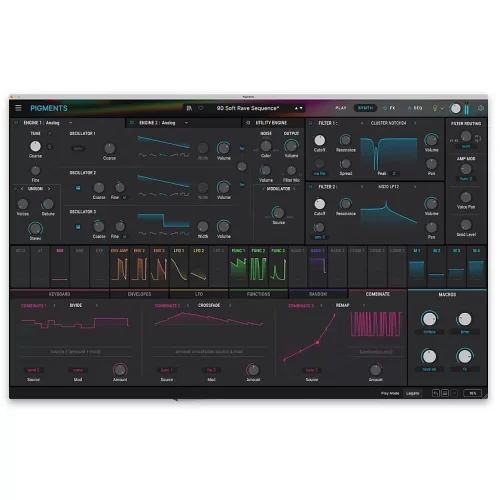
Task: Open the Play Mode Legato dropdown
Action: coord(413,393)
